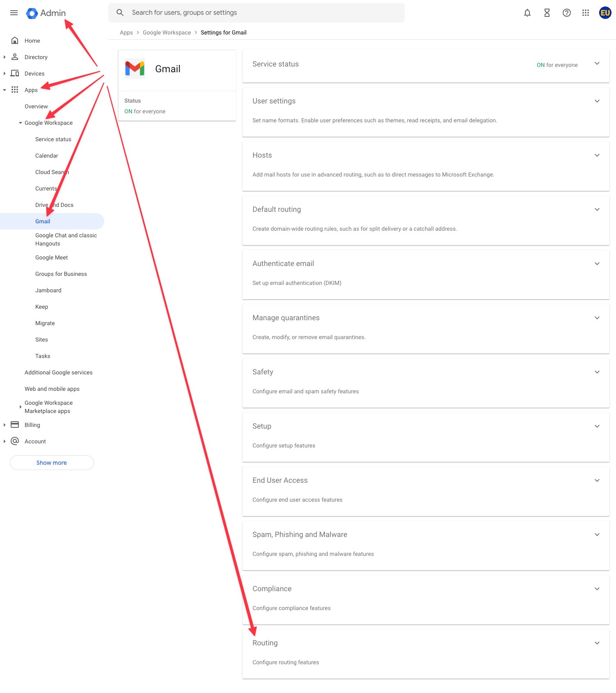
Task: Click the Gmail logo icon
Action: [135, 69]
